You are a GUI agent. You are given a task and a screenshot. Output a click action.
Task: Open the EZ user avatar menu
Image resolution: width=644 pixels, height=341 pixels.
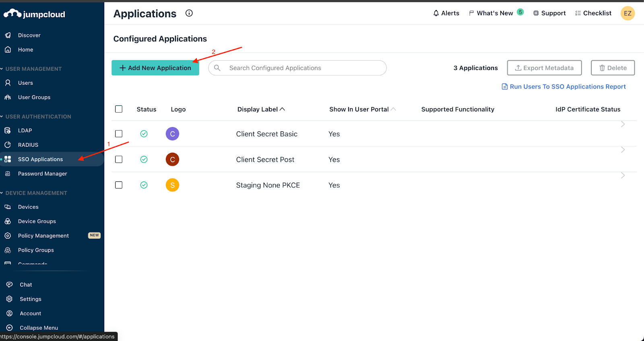(x=627, y=13)
